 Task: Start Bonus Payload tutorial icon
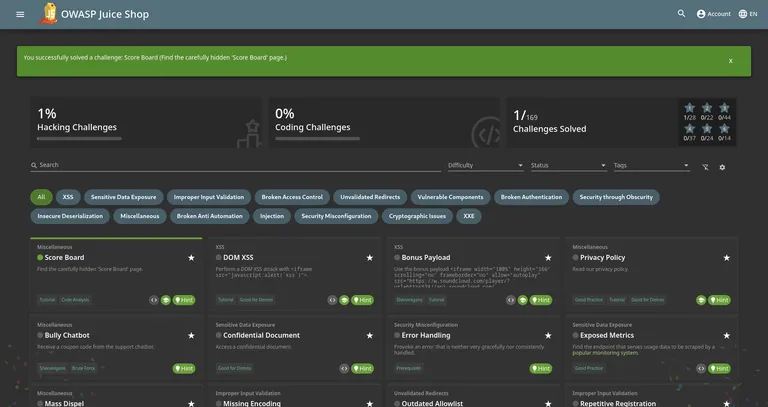tap(523, 300)
